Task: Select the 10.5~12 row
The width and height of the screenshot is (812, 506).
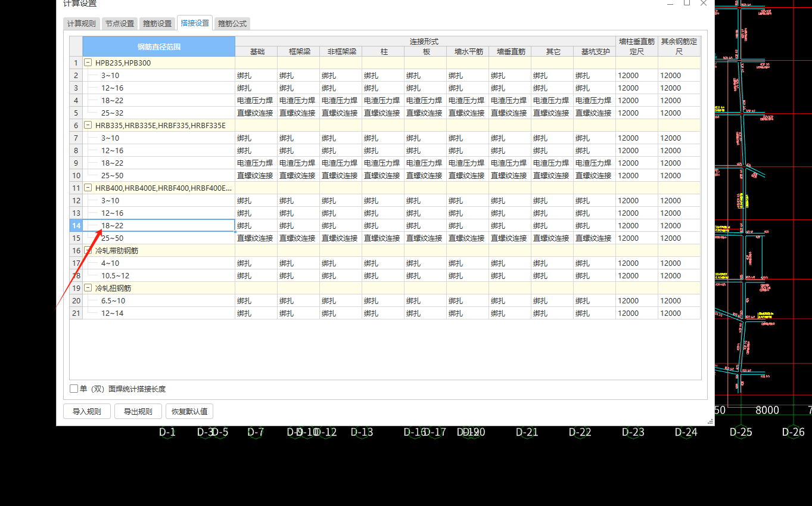Action: coord(159,275)
